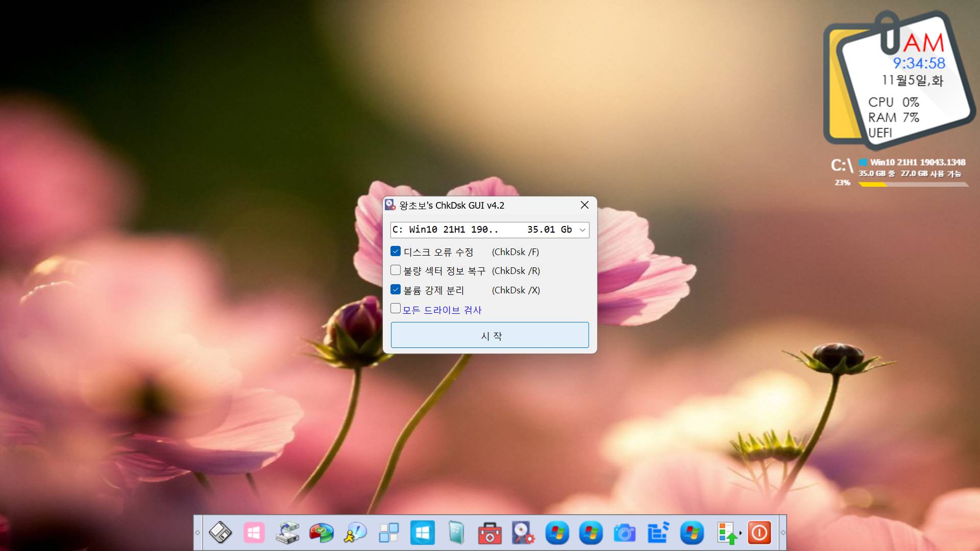Click the 23% disk usage label
The image size is (980, 551).
point(843,183)
